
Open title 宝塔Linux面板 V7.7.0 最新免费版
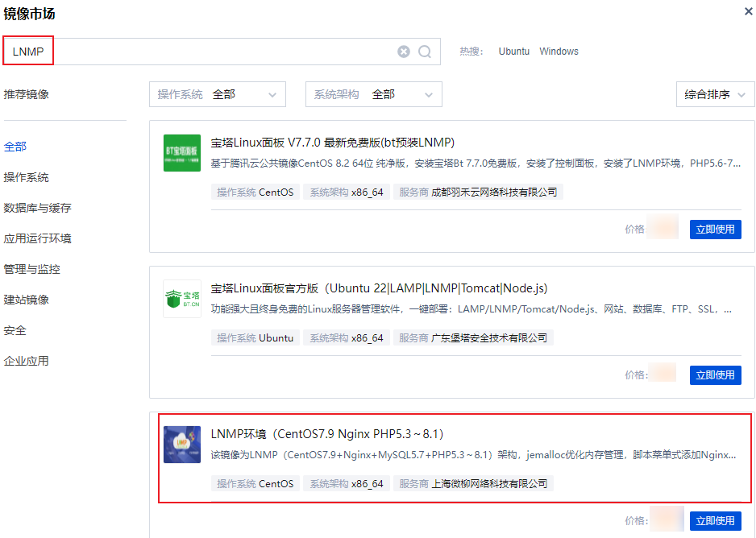[333, 143]
